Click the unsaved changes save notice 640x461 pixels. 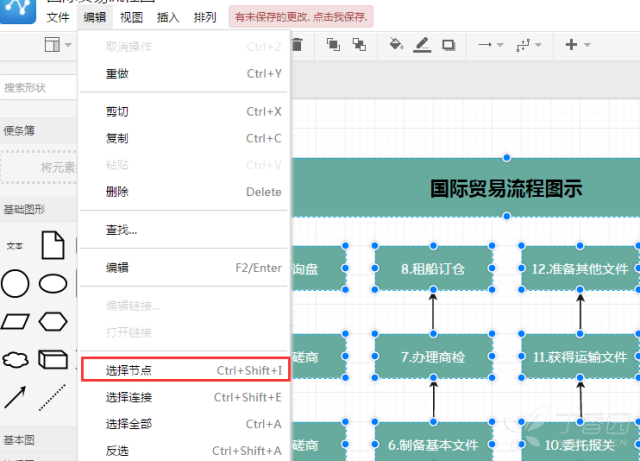(x=301, y=17)
